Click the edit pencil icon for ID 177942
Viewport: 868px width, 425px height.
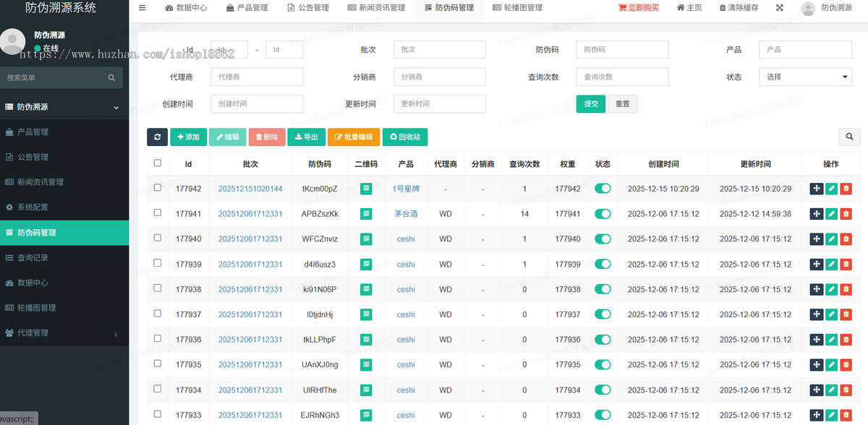831,189
